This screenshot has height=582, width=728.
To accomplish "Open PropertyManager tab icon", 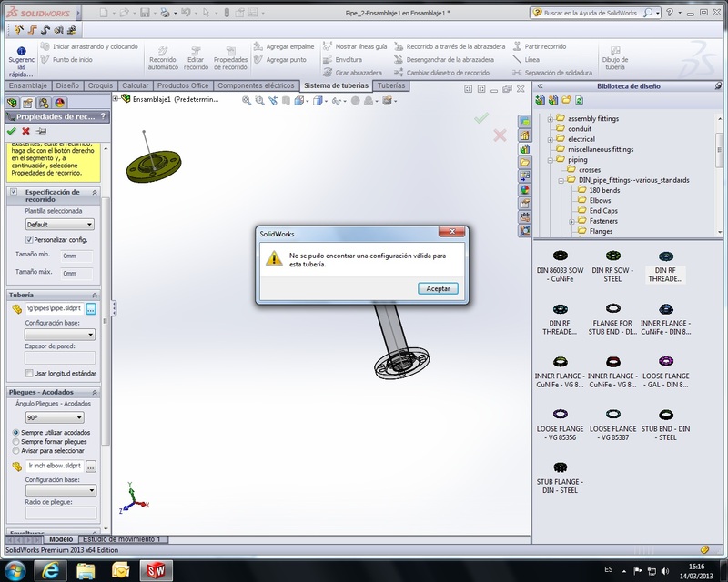I will click(x=28, y=103).
